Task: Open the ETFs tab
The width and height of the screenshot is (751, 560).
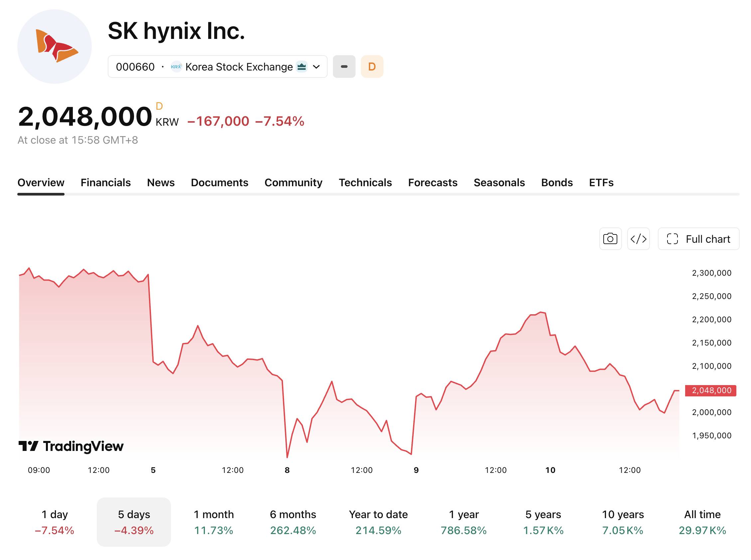Action: point(601,182)
